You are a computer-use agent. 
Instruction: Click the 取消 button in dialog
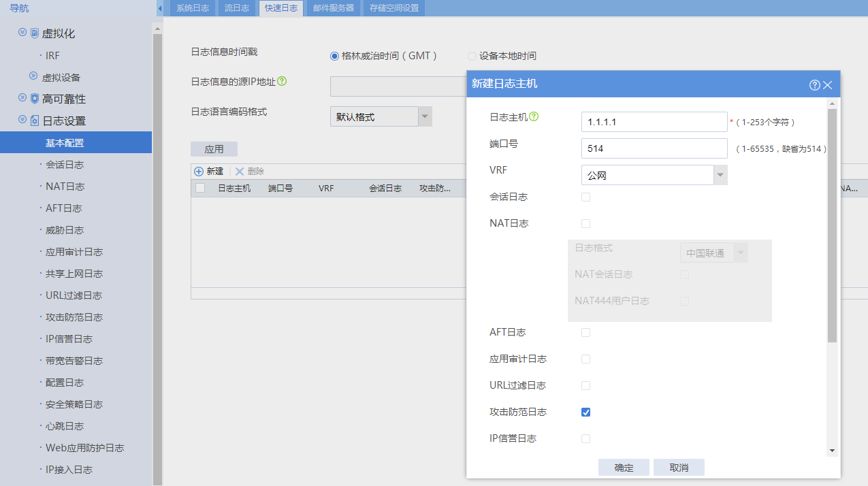coord(679,468)
